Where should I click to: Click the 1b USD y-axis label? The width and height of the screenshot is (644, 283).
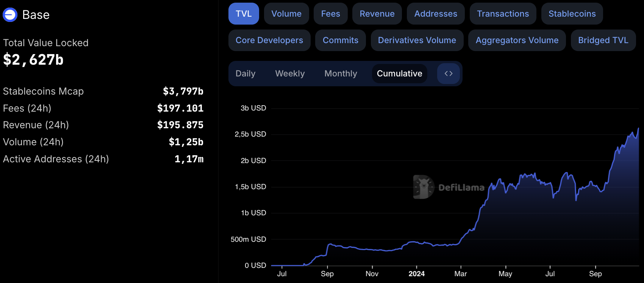coord(253,213)
